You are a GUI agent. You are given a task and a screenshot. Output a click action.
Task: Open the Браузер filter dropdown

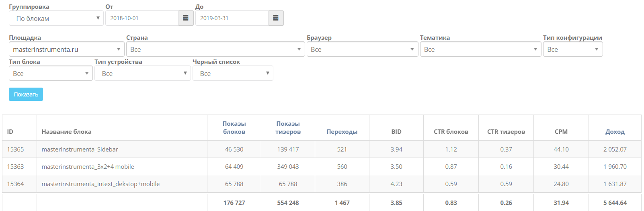pyautogui.click(x=362, y=49)
